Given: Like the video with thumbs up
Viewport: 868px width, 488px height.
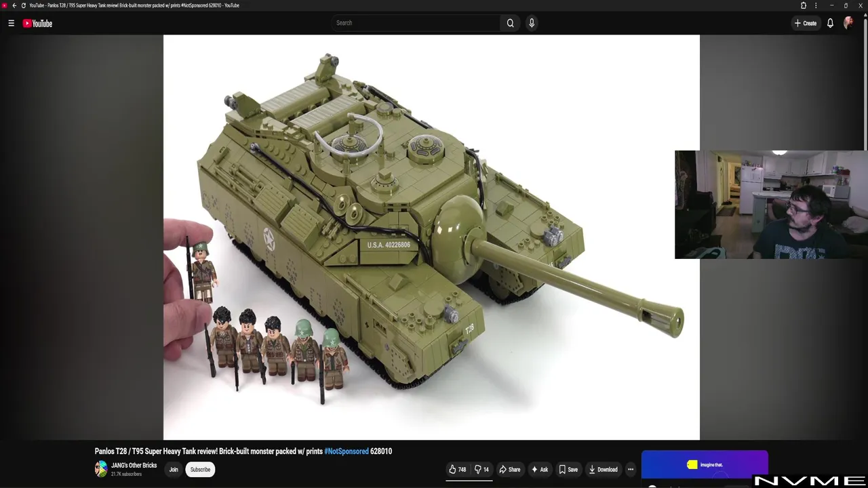Looking at the screenshot, I should (x=458, y=469).
